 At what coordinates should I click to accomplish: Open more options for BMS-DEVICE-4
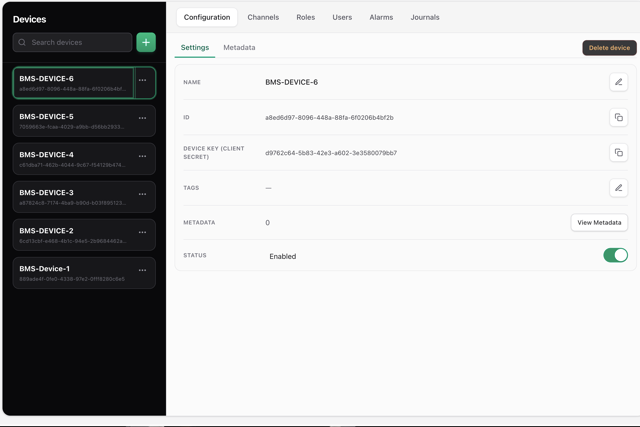pyautogui.click(x=142, y=156)
